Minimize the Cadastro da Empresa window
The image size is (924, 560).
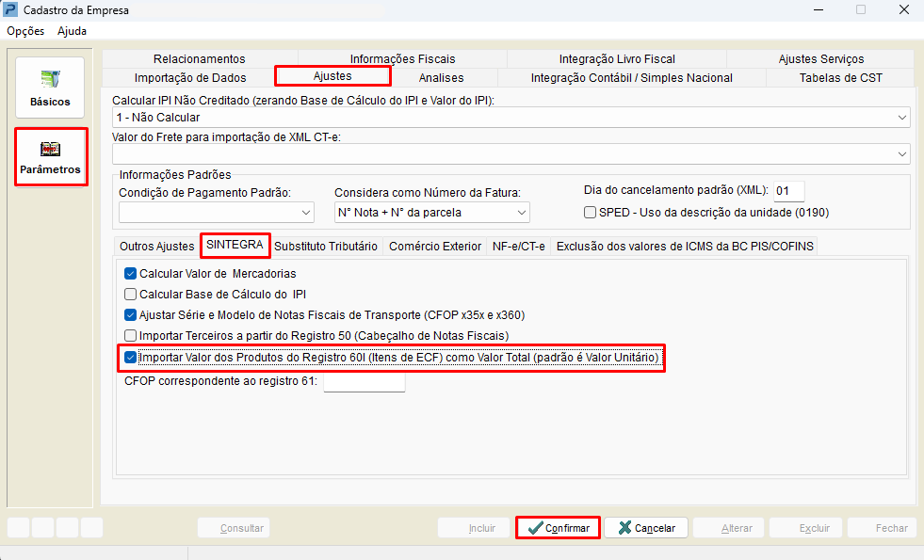coord(818,10)
